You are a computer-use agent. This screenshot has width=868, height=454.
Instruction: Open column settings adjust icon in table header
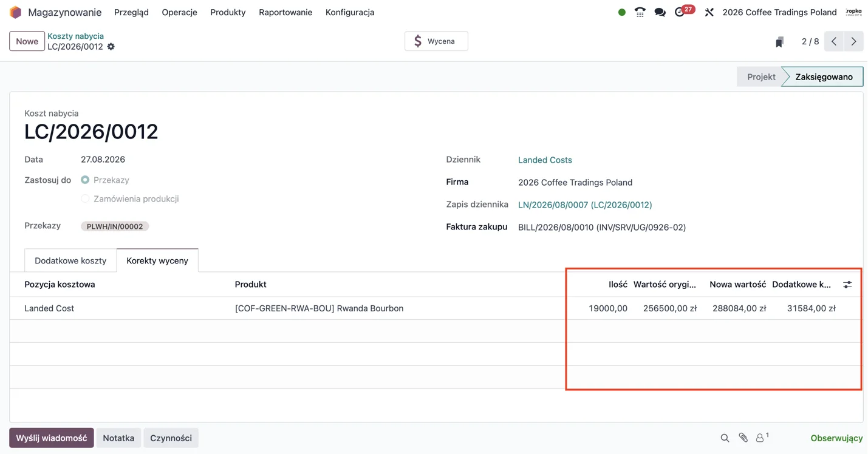click(847, 284)
